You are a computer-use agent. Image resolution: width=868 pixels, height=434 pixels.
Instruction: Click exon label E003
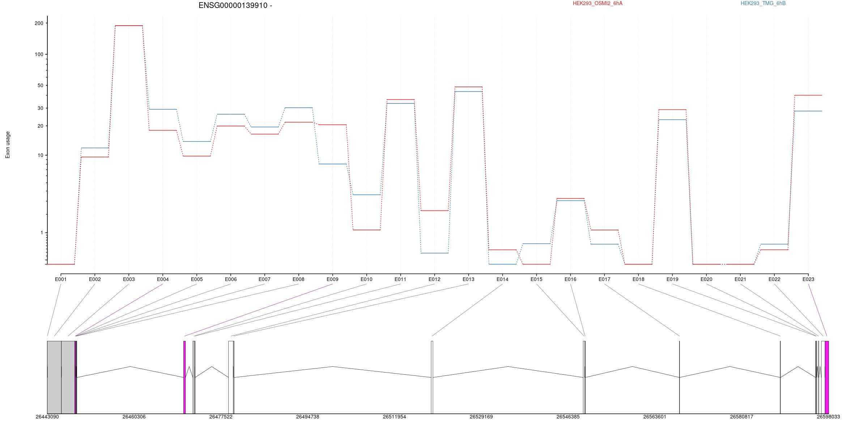point(129,279)
